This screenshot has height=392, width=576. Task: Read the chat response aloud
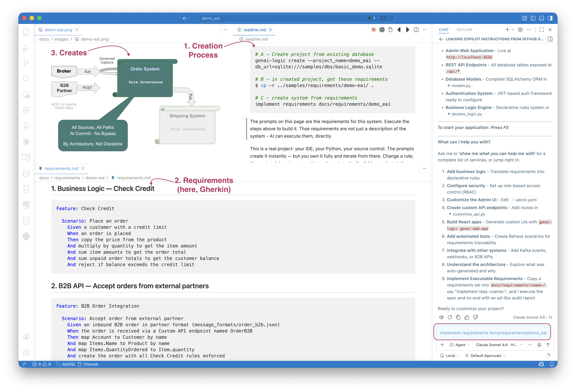tap(441, 317)
